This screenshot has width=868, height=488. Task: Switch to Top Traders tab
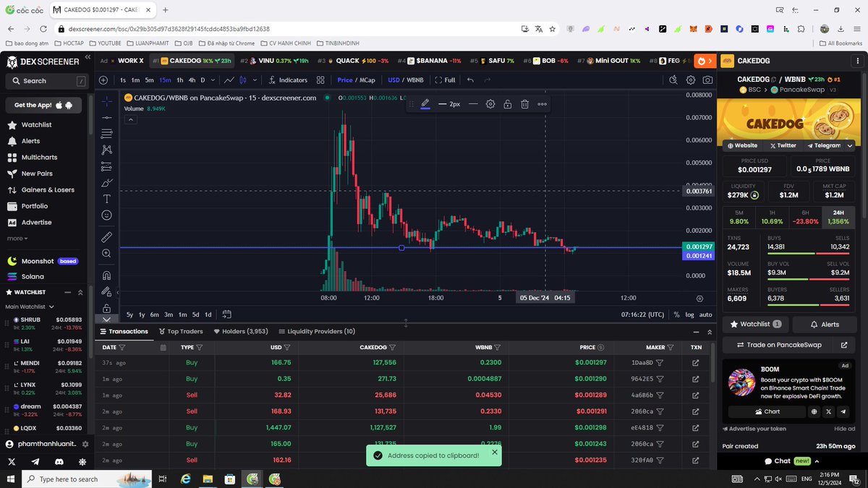pos(180,332)
